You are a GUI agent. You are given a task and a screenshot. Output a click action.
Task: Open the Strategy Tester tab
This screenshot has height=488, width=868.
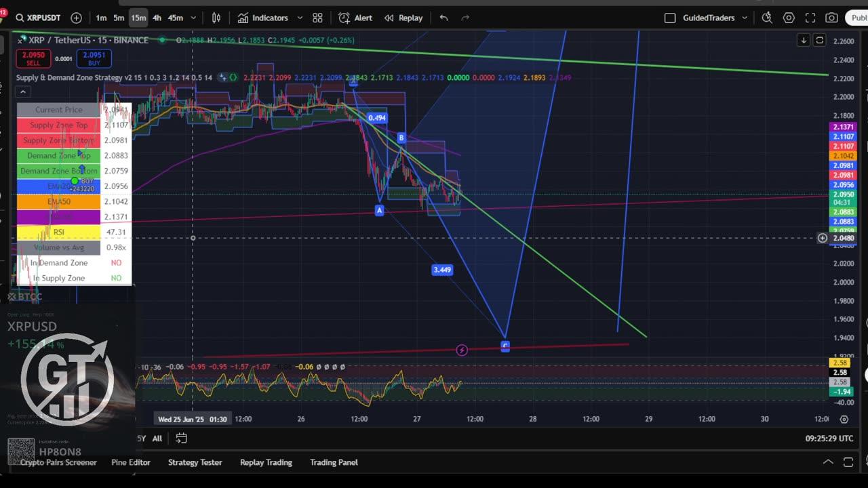(x=195, y=462)
